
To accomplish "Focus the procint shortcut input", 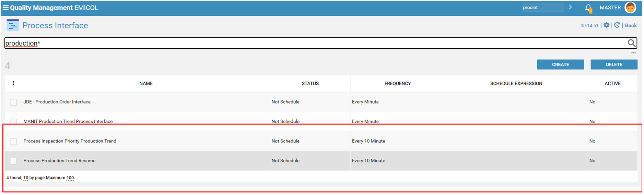I will click(x=543, y=8).
